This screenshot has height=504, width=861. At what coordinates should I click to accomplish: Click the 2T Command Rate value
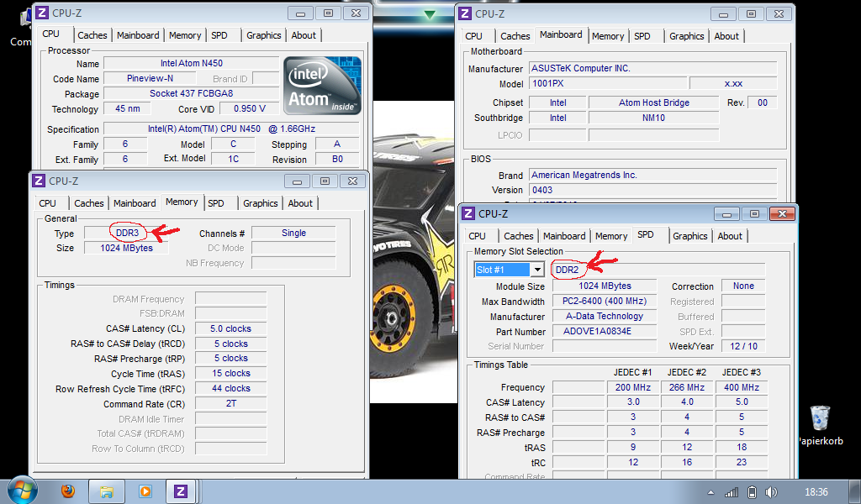230,403
